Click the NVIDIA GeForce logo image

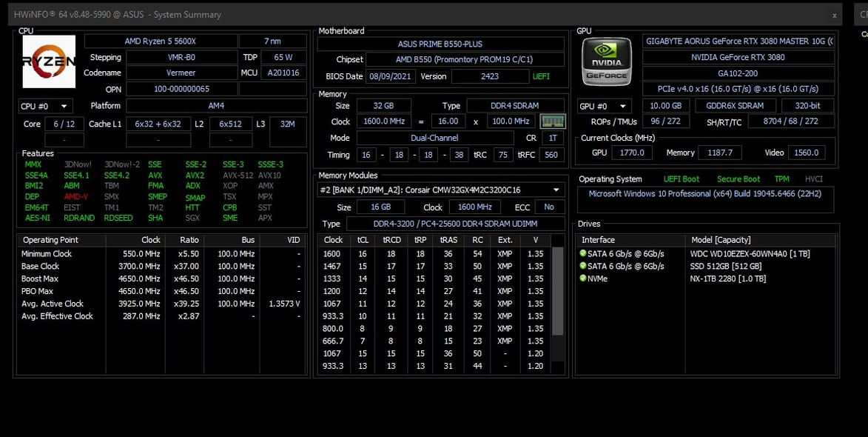click(x=607, y=61)
